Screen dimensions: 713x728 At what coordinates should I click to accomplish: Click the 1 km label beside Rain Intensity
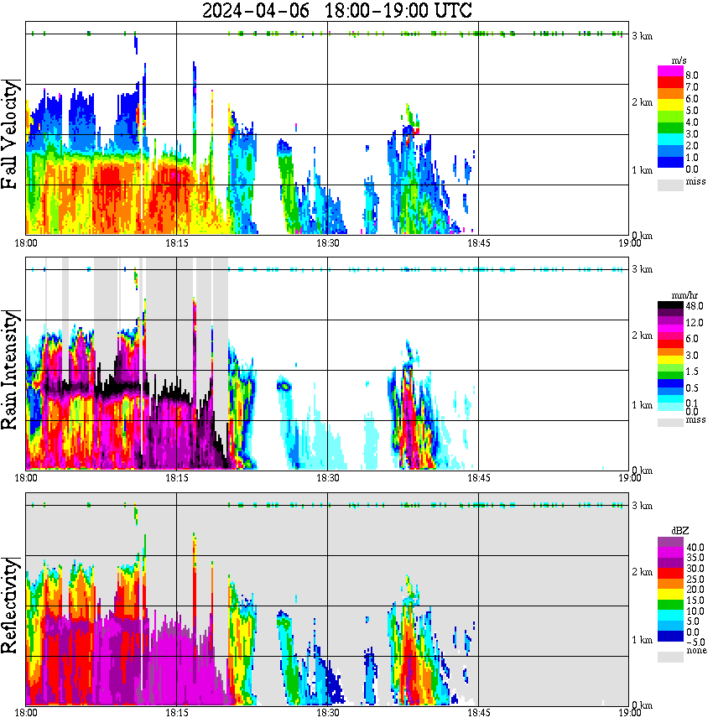(x=642, y=405)
